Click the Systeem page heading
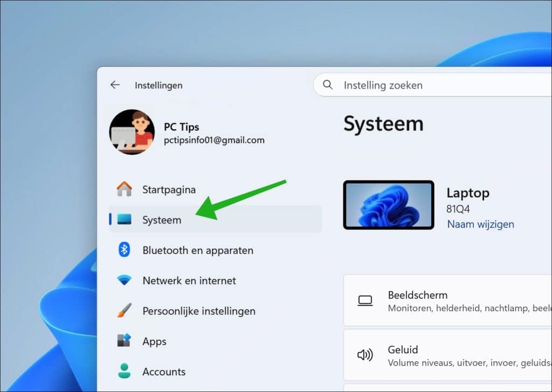 (x=384, y=124)
